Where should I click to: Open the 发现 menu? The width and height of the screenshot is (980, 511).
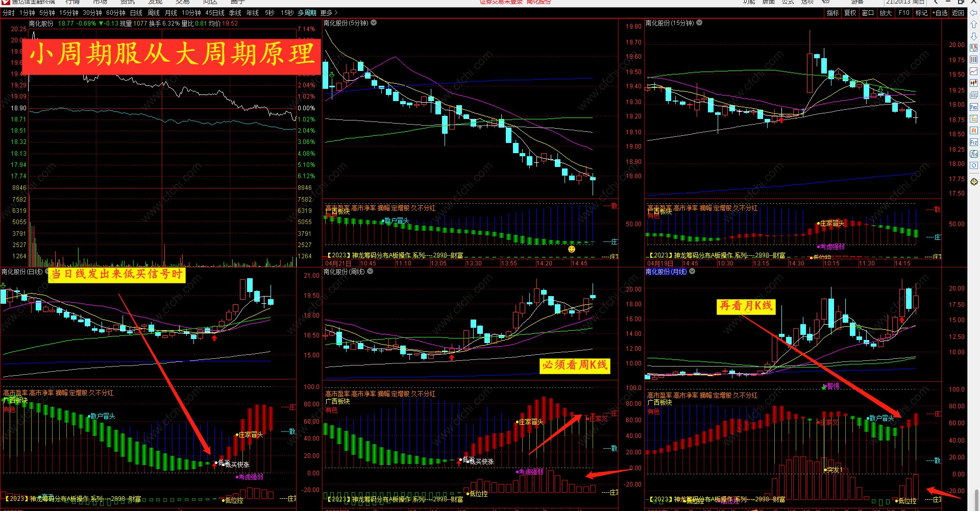tap(155, 3)
